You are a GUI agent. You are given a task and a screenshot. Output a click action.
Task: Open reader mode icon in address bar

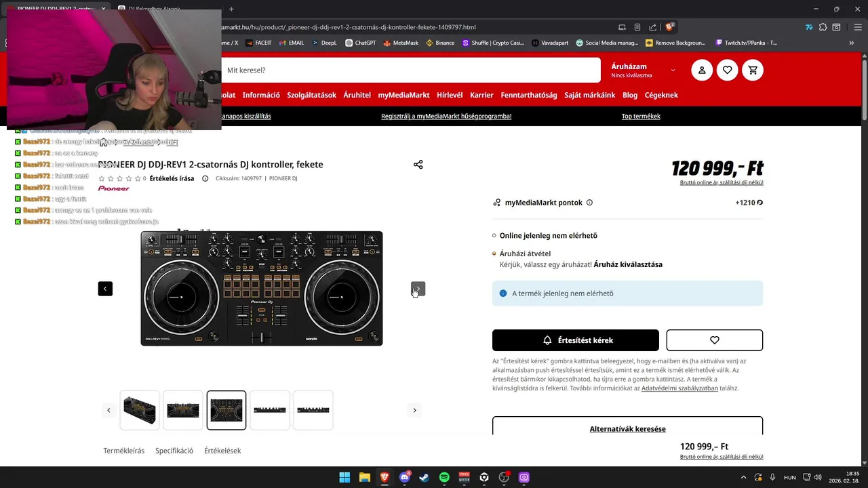point(637,27)
